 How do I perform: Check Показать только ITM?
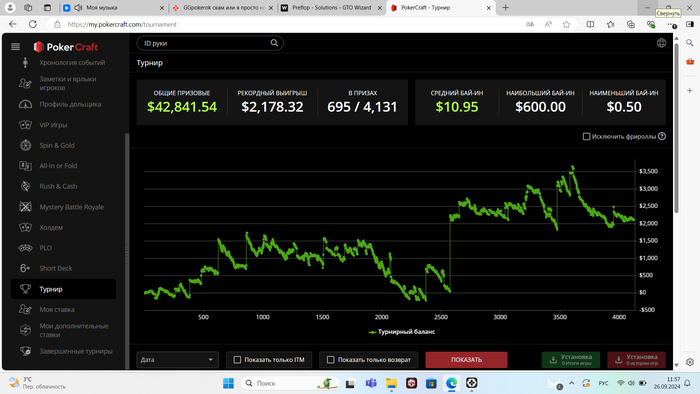coord(238,360)
